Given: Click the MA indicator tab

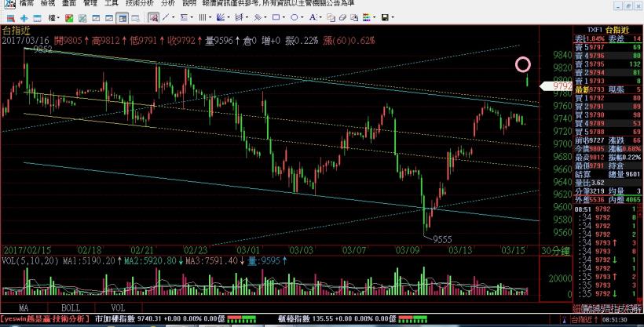Looking at the screenshot, I should coord(24,308).
